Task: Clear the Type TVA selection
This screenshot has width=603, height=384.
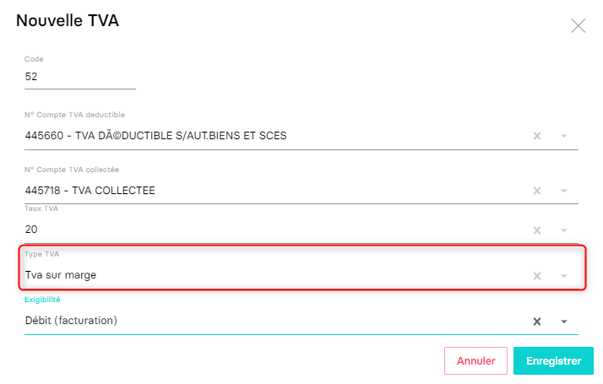Action: (537, 276)
